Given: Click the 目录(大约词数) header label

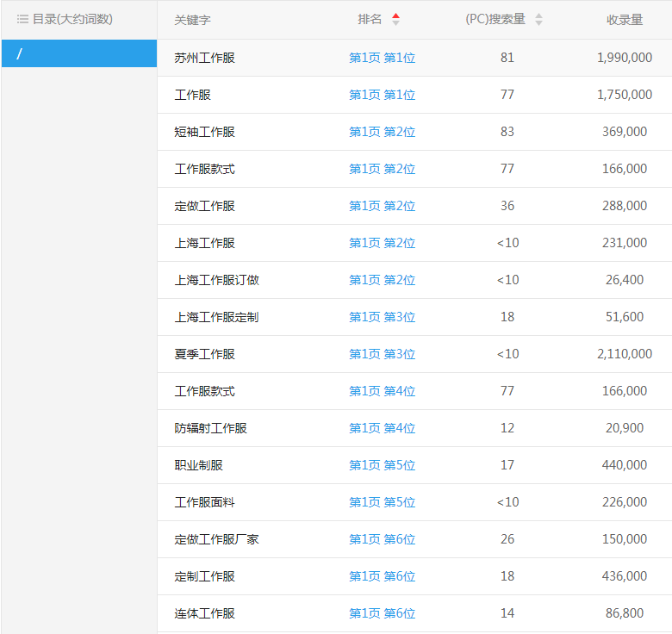Looking at the screenshot, I should pyautogui.click(x=72, y=19).
